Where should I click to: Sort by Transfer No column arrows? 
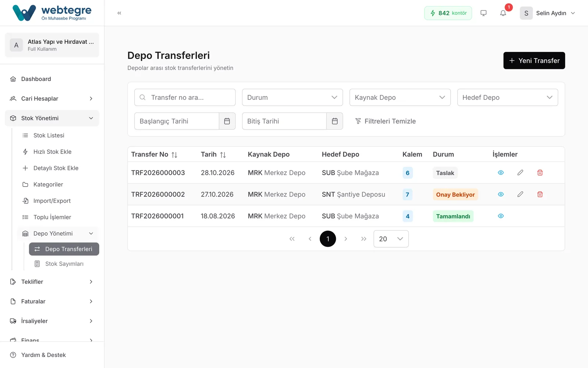tap(175, 155)
